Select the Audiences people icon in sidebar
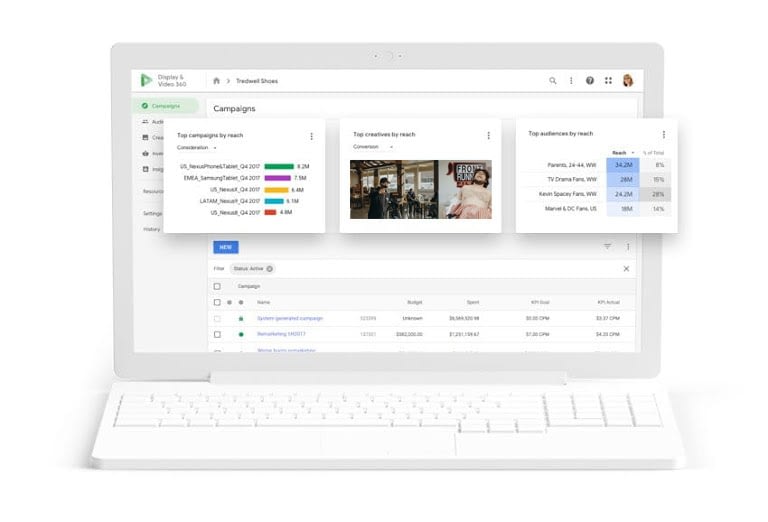 (145, 121)
